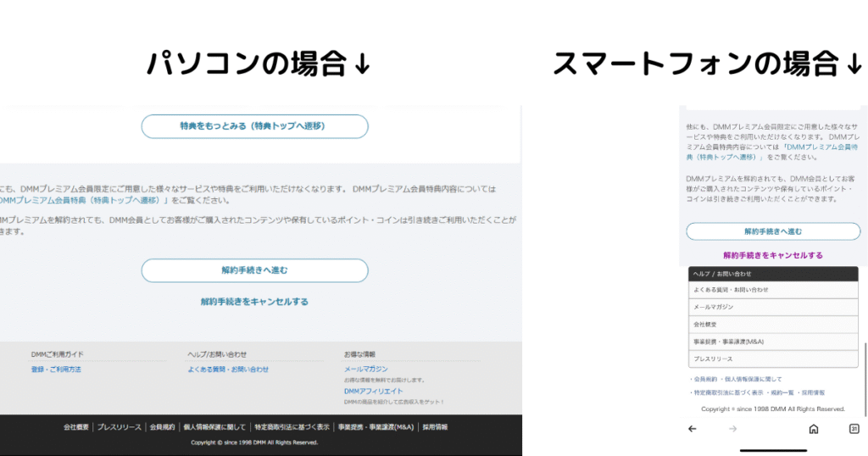868x456 pixels.
Task: Open よくある質問・お問い合わせ link in PC footer
Action: pos(228,369)
